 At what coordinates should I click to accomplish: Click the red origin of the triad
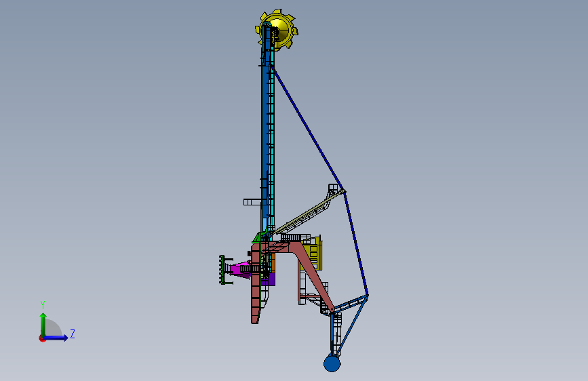tap(42, 338)
